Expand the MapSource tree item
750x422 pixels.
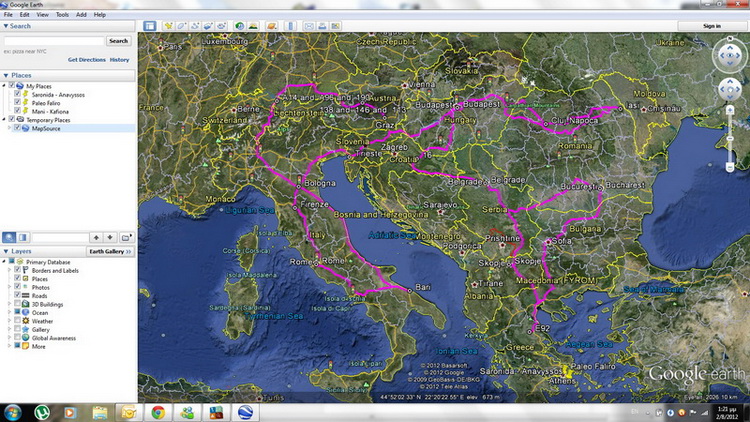coord(7,128)
